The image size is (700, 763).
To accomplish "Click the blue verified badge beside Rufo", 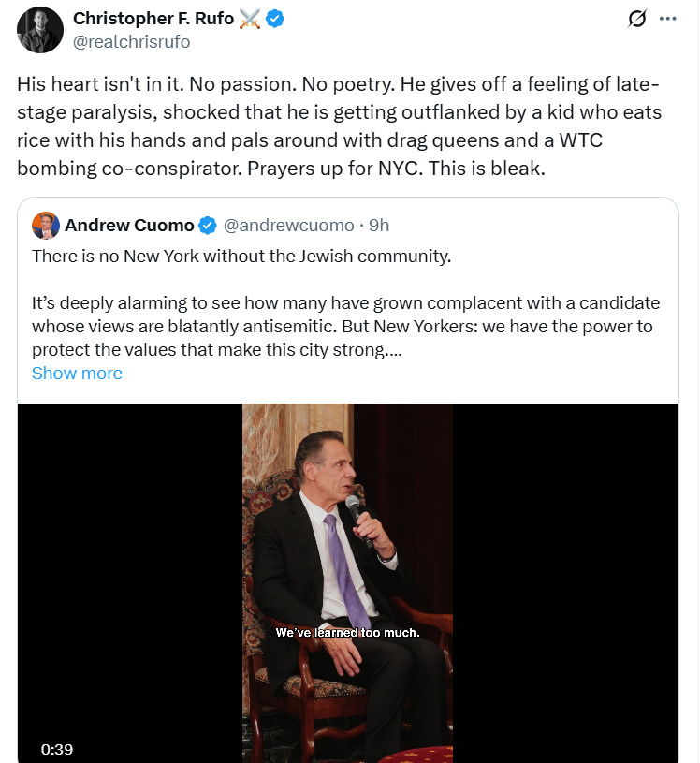I will (x=275, y=20).
